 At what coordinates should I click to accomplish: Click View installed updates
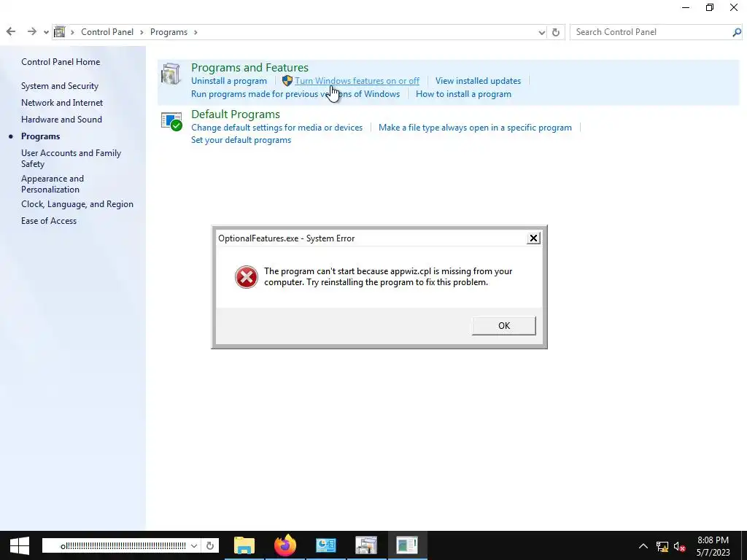(x=478, y=81)
